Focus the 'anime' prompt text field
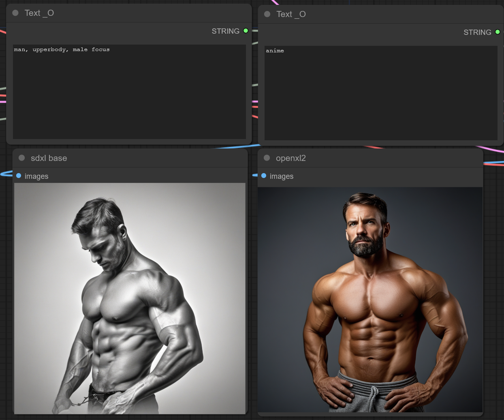 click(380, 93)
